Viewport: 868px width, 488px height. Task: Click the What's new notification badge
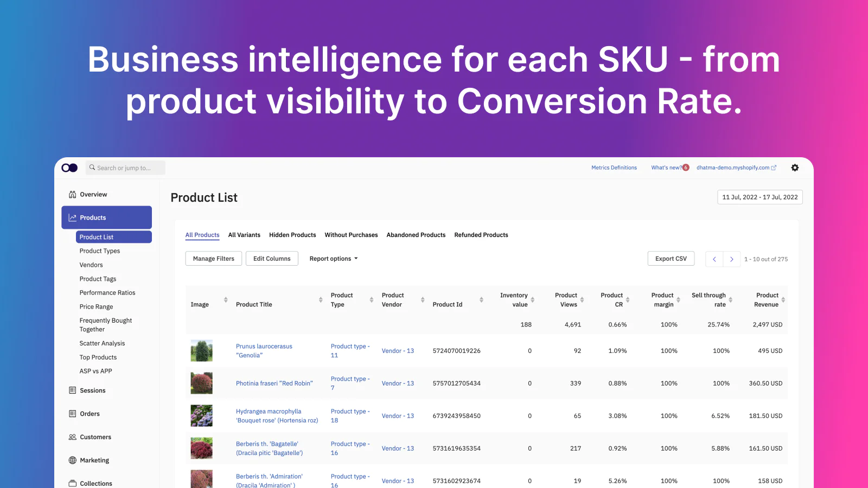pyautogui.click(x=686, y=168)
